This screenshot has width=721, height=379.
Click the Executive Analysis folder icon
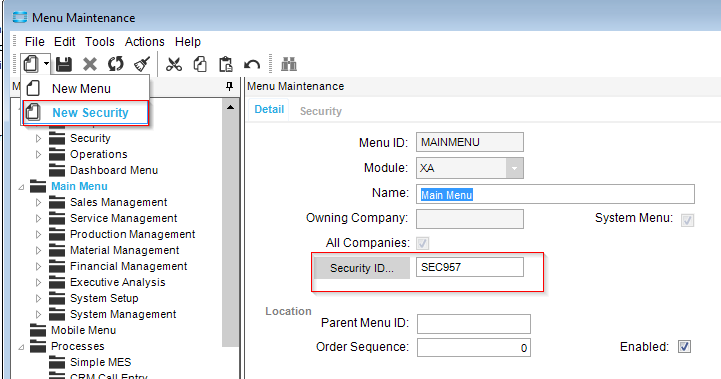(57, 282)
